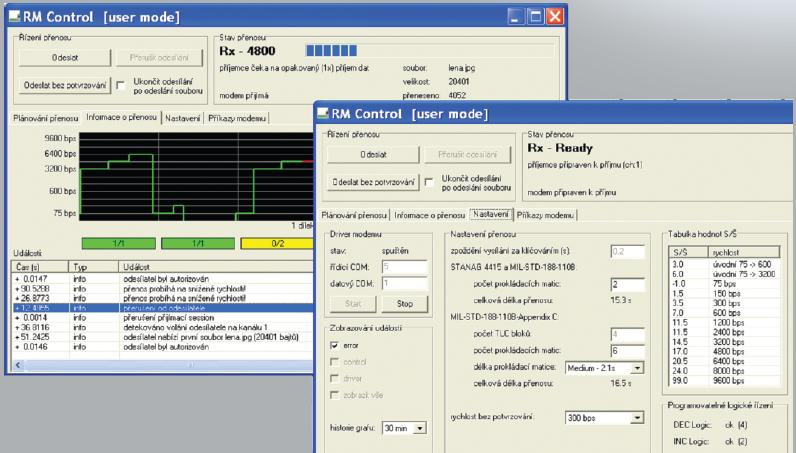Open Plánování přenosu tab in front window
Image resolution: width=796 pixels, height=453 pixels.
(354, 215)
